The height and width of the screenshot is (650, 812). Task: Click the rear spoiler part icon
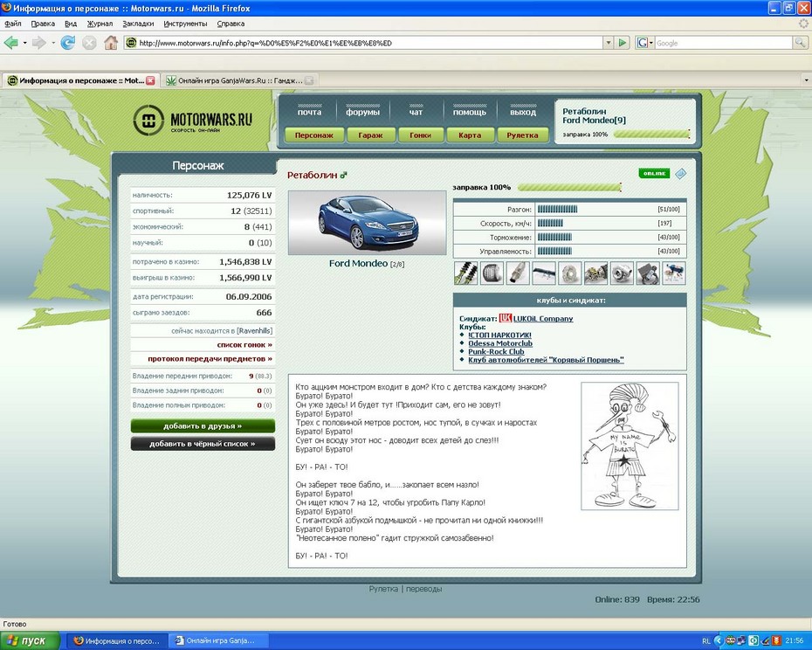click(544, 273)
